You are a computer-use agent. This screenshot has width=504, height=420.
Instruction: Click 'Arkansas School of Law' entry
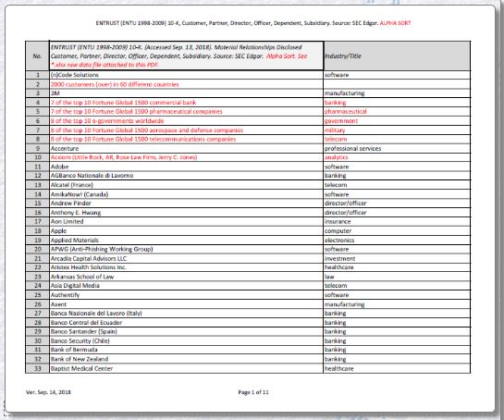point(82,277)
